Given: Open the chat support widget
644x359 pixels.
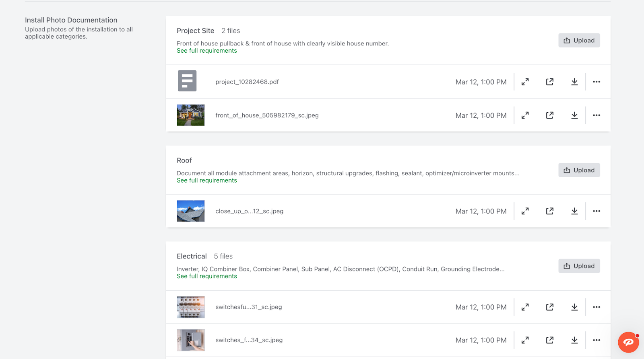Looking at the screenshot, I should coord(628,342).
